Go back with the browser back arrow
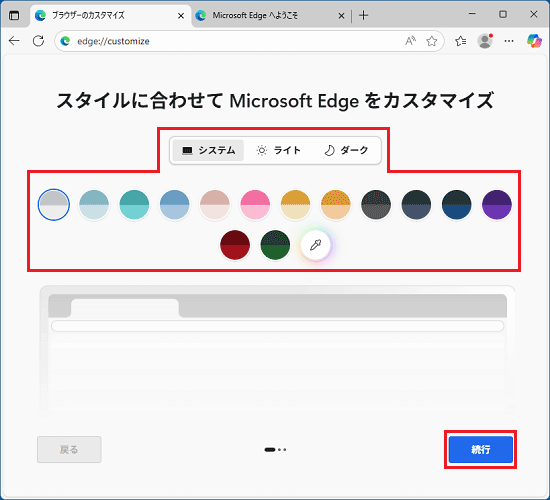The width and height of the screenshot is (550, 500). 14,41
